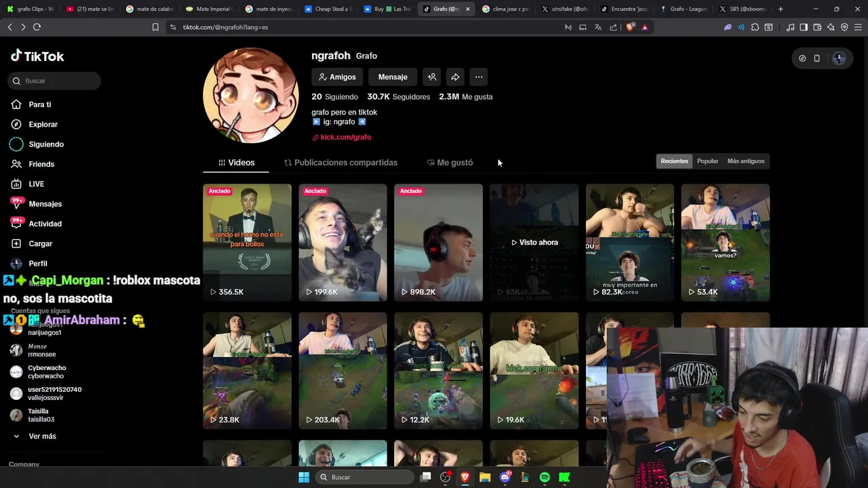Viewport: 868px width, 488px height.
Task: Open a new browser tab
Action: click(x=781, y=9)
